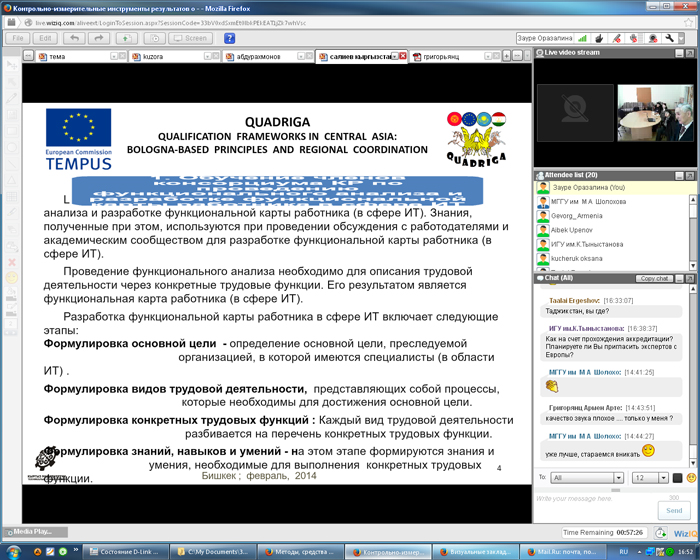Select the table grid tool
This screenshot has width=700, height=560.
click(12, 196)
